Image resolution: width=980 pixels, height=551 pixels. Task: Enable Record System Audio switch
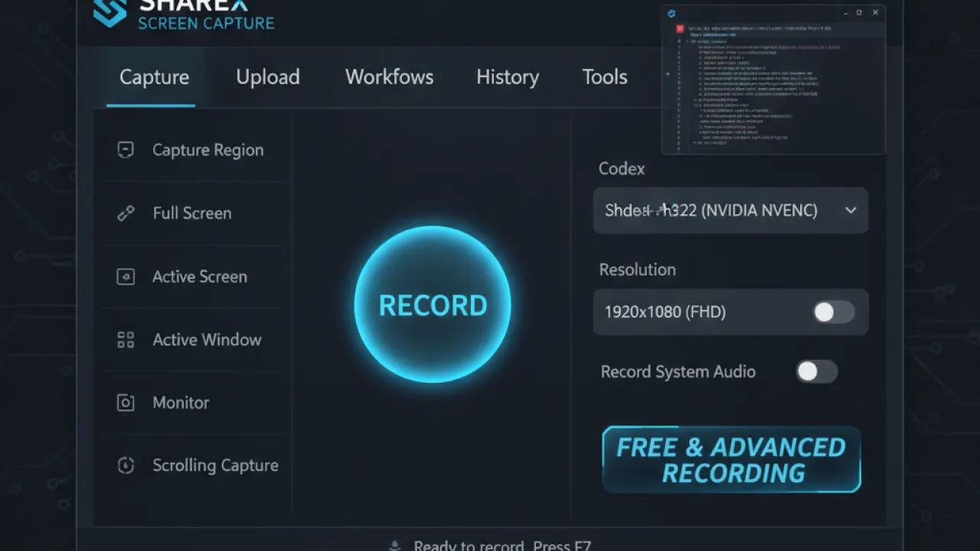817,372
